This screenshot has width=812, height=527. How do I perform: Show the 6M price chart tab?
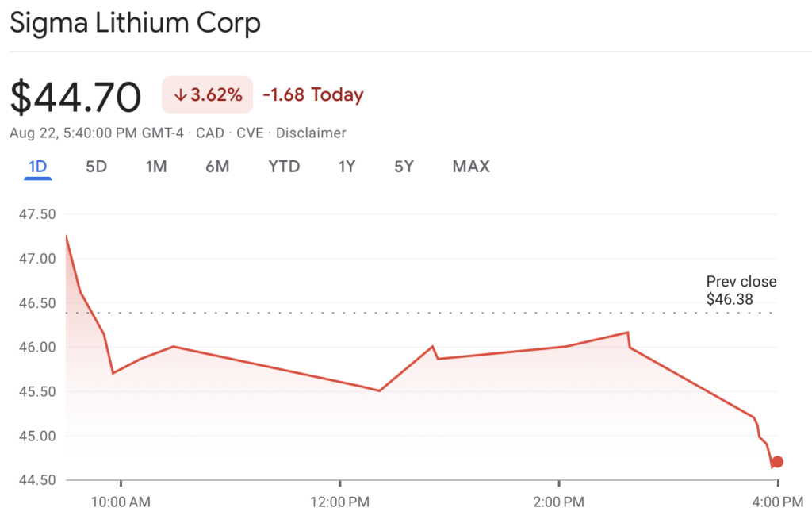(x=217, y=167)
